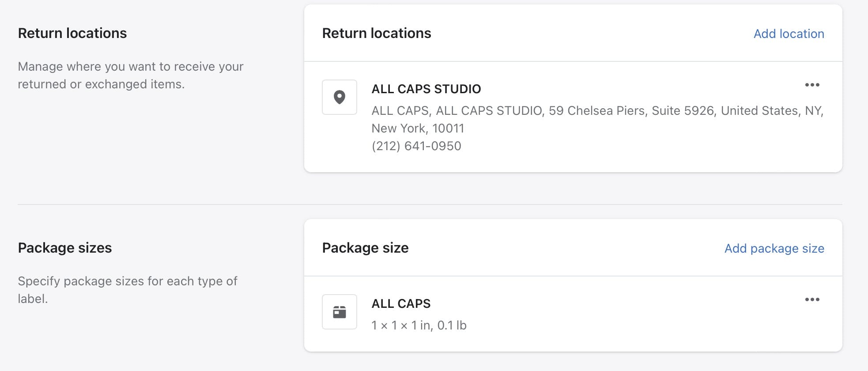Click the phone number (212) 641-0950
This screenshot has height=371, width=868.
(416, 146)
